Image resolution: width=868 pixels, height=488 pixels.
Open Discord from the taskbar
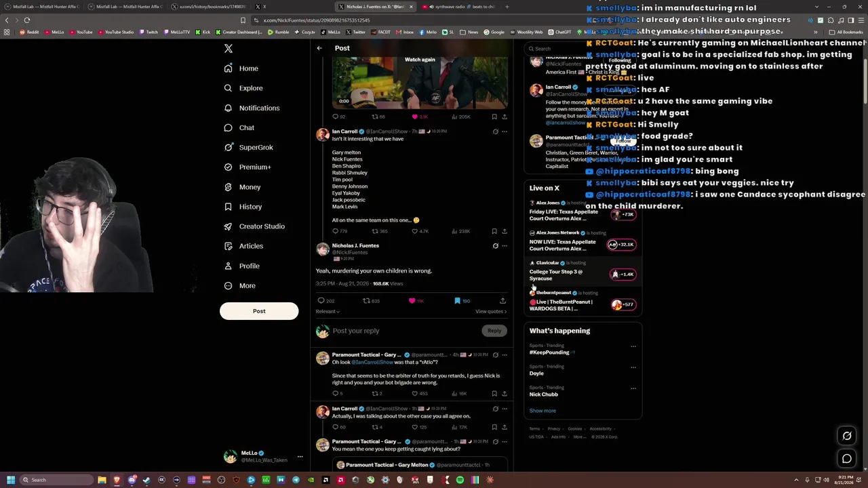coord(132,480)
